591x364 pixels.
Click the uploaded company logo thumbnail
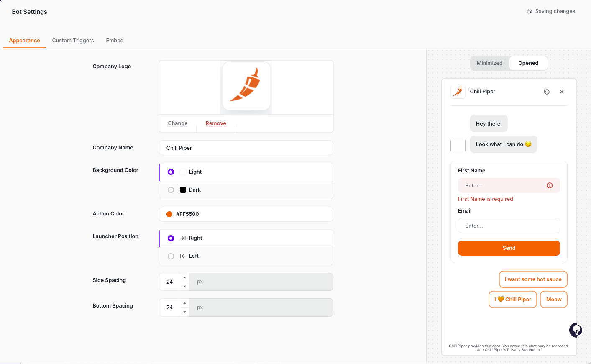click(246, 87)
